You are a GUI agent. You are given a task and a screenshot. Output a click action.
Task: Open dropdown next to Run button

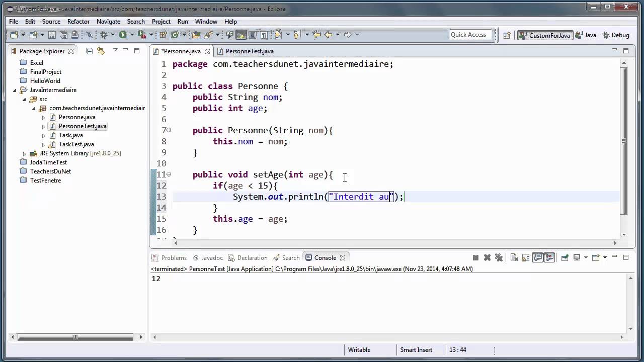[x=132, y=35]
